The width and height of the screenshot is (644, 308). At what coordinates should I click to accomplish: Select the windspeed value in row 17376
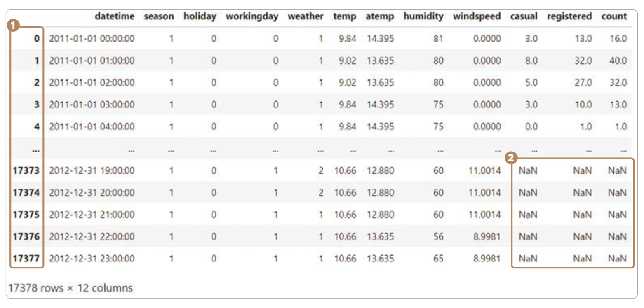tap(487, 237)
